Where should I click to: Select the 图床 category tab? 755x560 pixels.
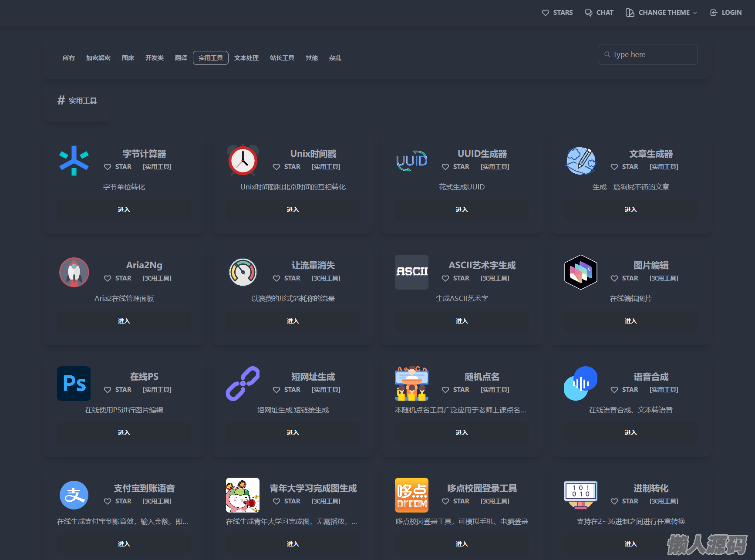coord(128,58)
